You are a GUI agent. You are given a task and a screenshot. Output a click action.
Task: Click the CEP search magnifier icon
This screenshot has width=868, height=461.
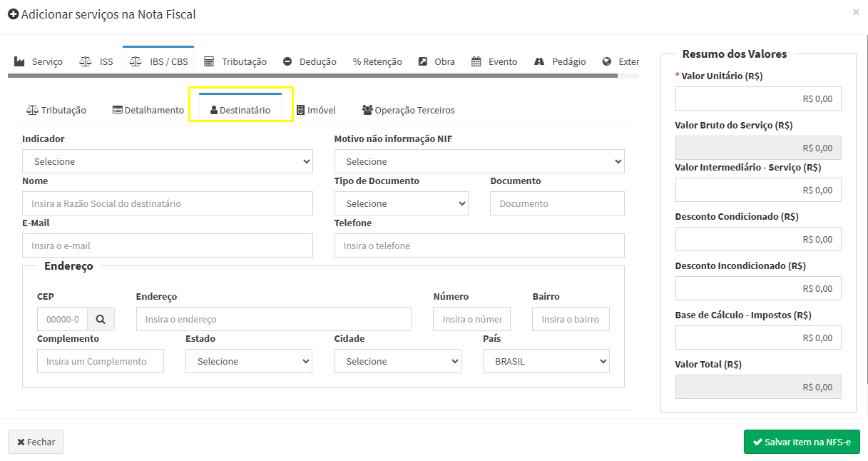pos(101,319)
